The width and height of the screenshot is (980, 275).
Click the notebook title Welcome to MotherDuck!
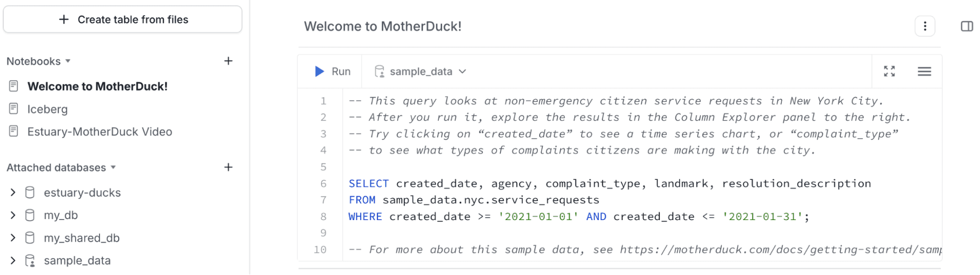(x=383, y=26)
